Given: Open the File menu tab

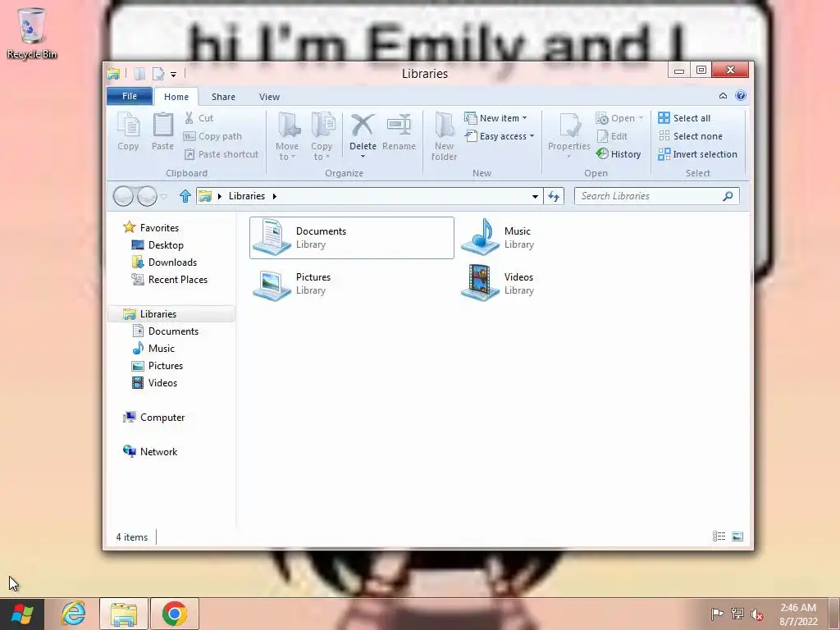Looking at the screenshot, I should 130,97.
